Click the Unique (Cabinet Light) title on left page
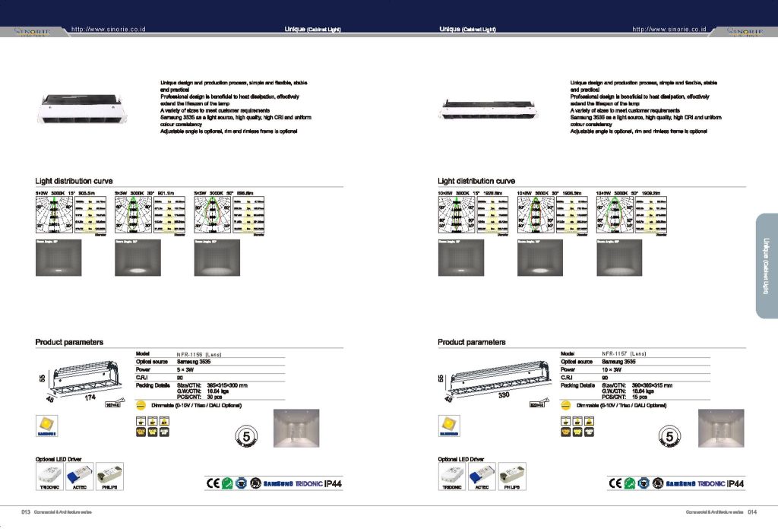The height and width of the screenshot is (532, 778). [312, 29]
